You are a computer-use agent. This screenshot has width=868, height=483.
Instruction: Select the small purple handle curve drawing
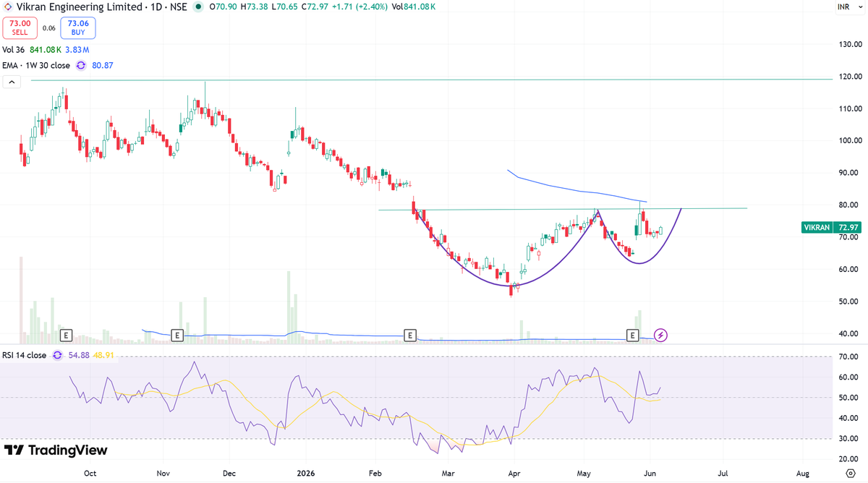[639, 262]
